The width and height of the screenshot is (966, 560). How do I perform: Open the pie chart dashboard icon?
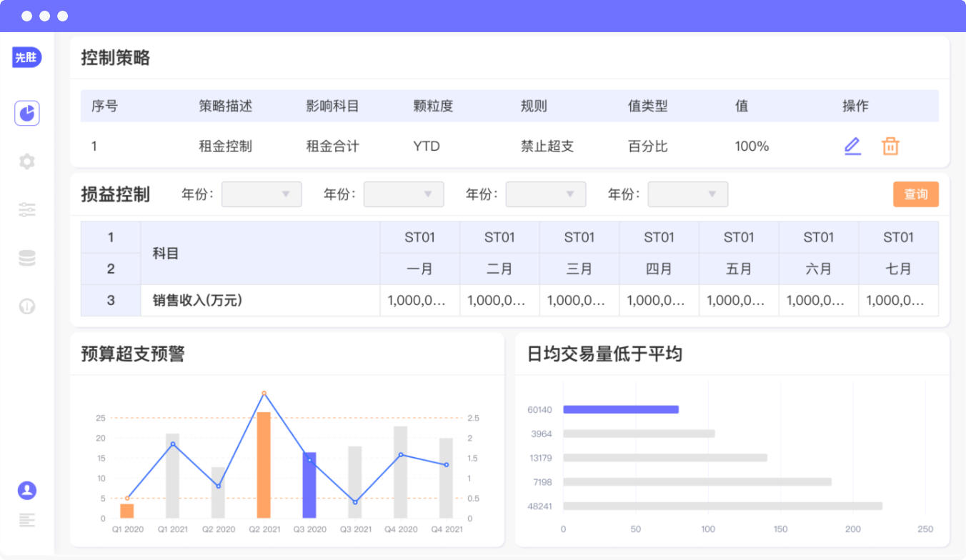tap(27, 114)
